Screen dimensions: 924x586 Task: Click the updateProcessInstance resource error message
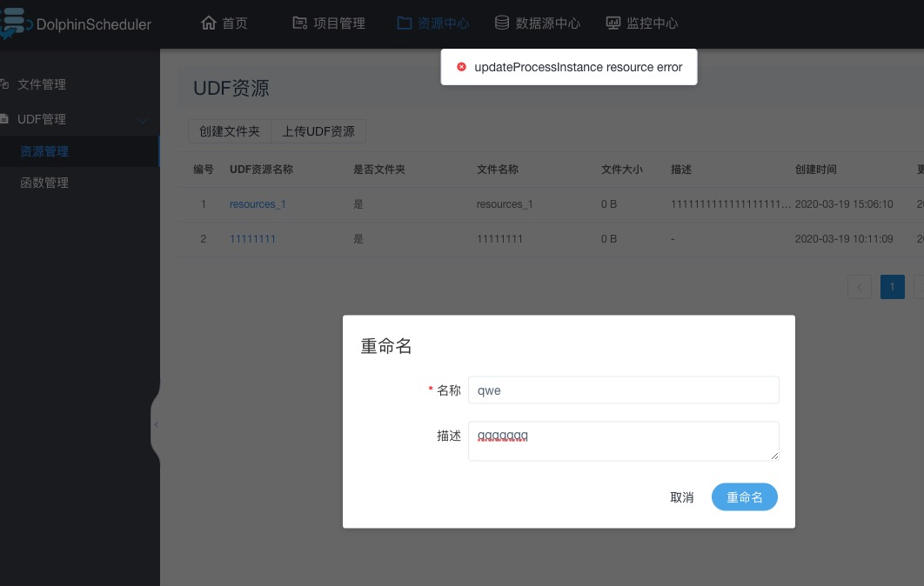[x=578, y=67]
